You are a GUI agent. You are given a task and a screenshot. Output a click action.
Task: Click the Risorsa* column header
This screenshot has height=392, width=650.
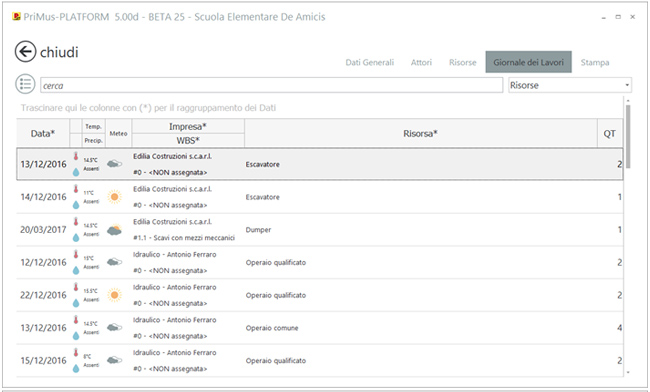point(420,133)
